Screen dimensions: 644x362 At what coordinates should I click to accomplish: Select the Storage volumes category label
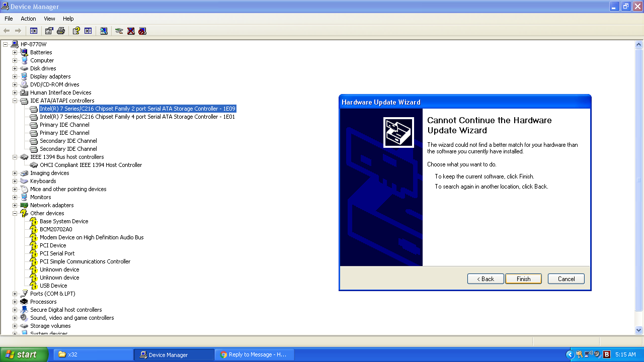50,326
